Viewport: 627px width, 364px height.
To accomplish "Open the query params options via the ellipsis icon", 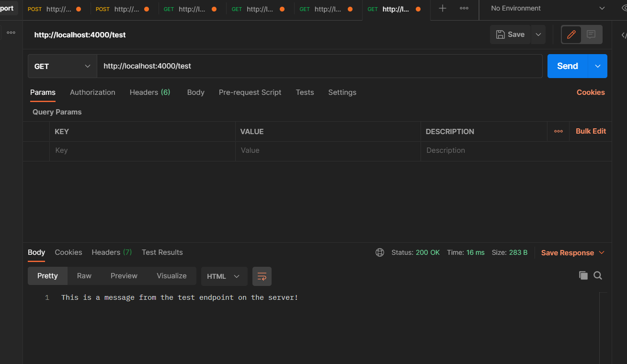I will [558, 131].
